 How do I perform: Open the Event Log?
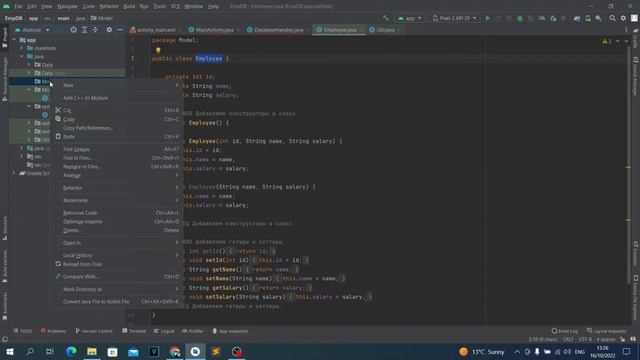564,331
